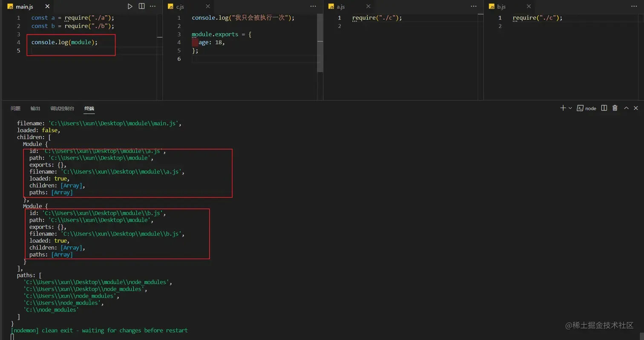The height and width of the screenshot is (340, 644).
Task: Kill terminal using the trash icon
Action: (615, 108)
